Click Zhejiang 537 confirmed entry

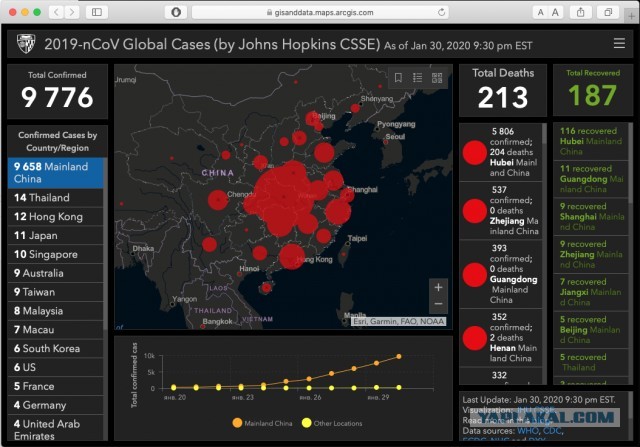(x=501, y=211)
